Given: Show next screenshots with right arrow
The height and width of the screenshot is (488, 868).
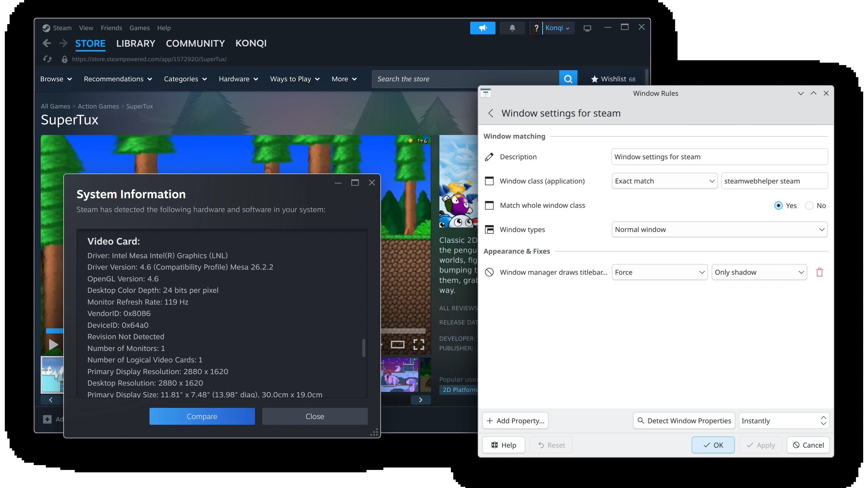Looking at the screenshot, I should pyautogui.click(x=420, y=400).
